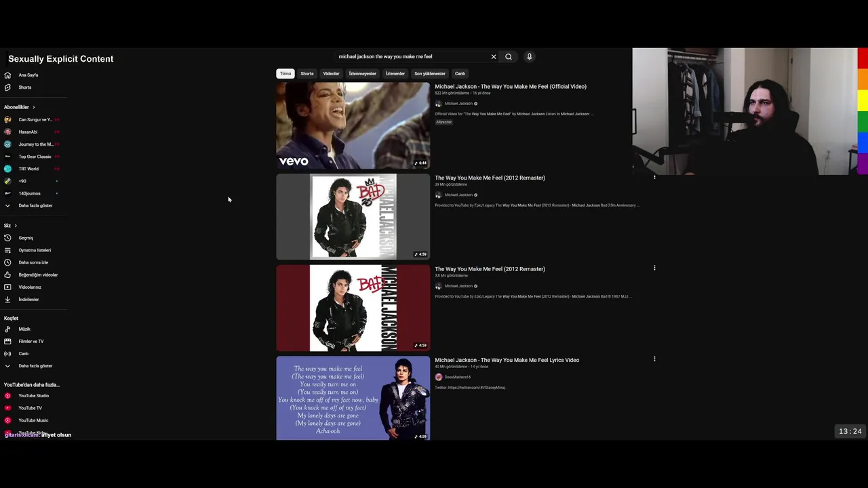Open 2012 Remaster title with 39 Mn views

tap(490, 178)
